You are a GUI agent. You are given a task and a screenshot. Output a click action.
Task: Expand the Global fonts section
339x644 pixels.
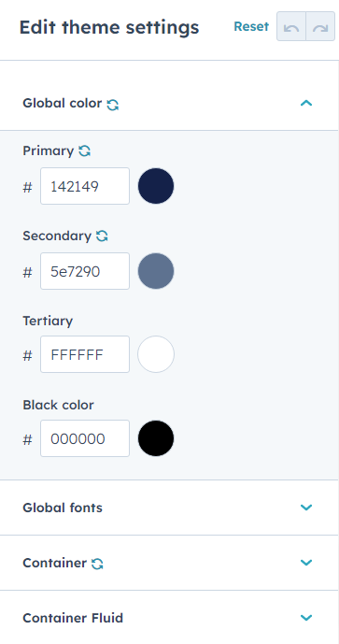tap(306, 508)
